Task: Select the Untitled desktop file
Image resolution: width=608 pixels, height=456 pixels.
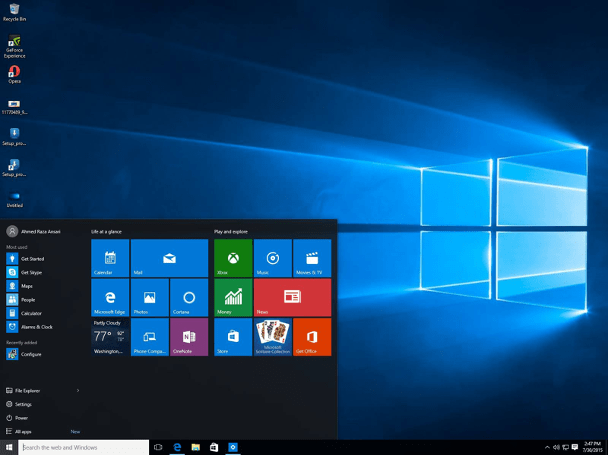Action: [x=14, y=199]
